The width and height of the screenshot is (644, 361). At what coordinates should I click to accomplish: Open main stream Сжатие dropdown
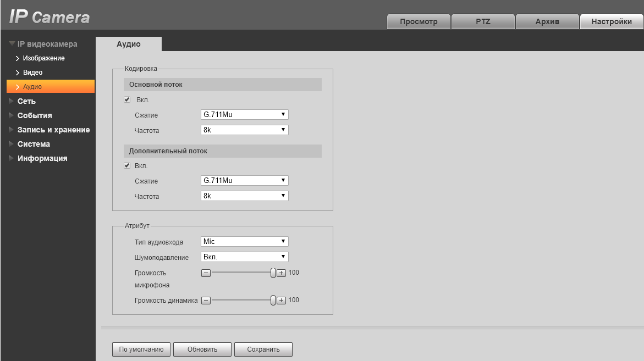coord(244,114)
